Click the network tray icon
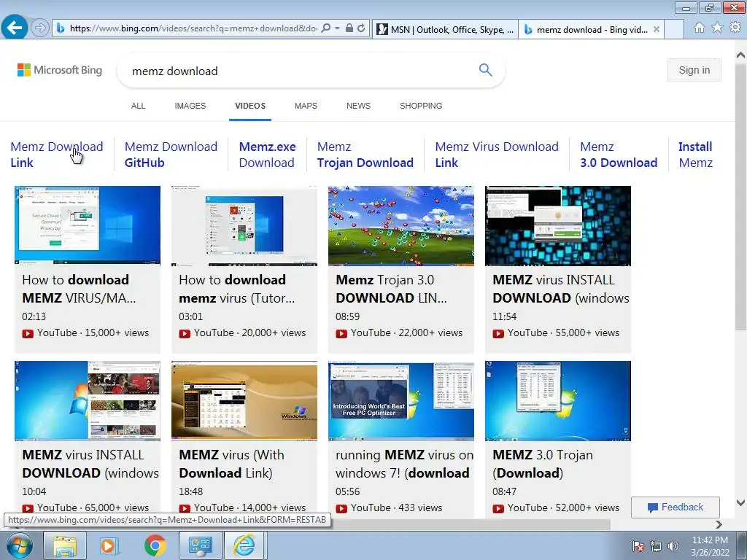This screenshot has height=560, width=747. (656, 546)
